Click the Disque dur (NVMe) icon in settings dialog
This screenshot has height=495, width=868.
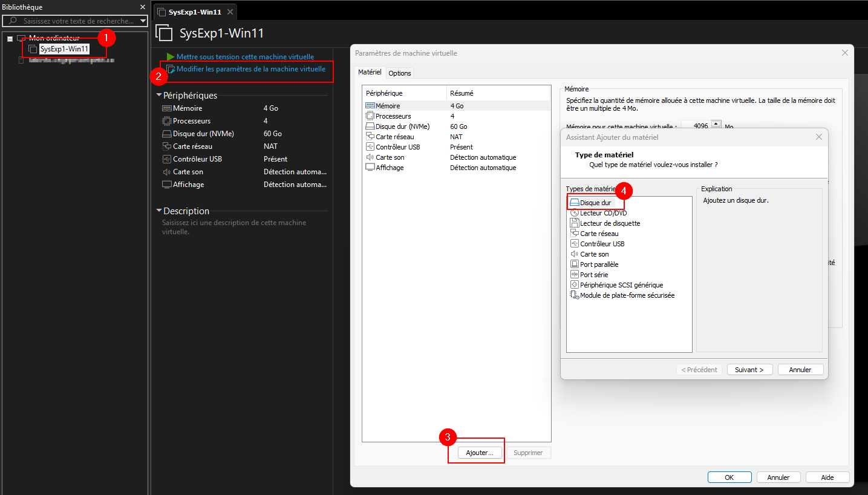tap(370, 126)
